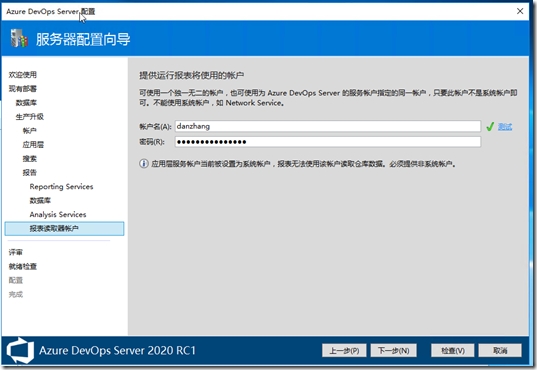
Task: Select Analysis Services in sidebar
Action: coord(58,214)
